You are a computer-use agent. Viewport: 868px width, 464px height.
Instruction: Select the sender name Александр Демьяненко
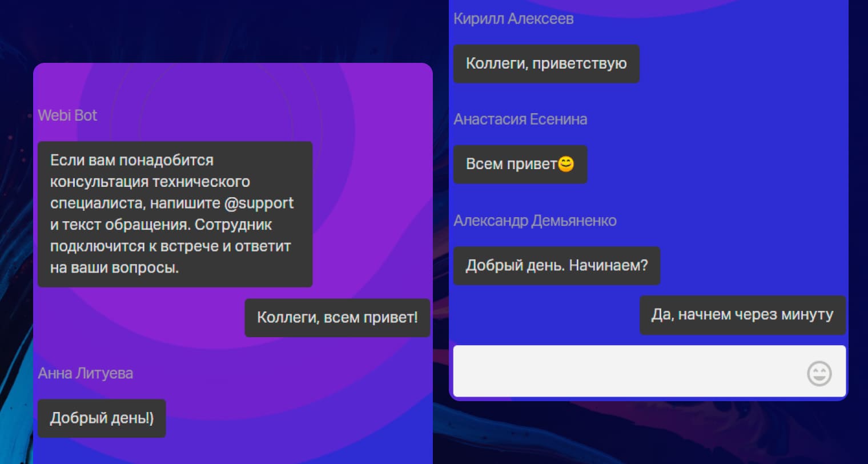[535, 221]
